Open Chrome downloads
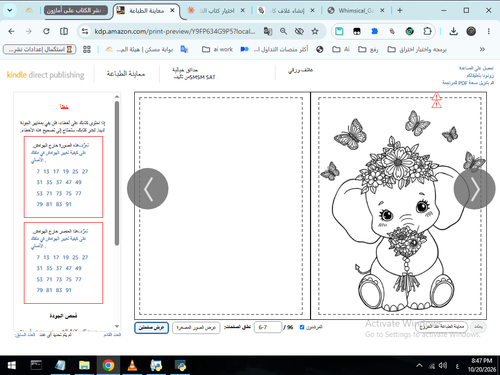The height and width of the screenshot is (375, 500). (x=453, y=31)
